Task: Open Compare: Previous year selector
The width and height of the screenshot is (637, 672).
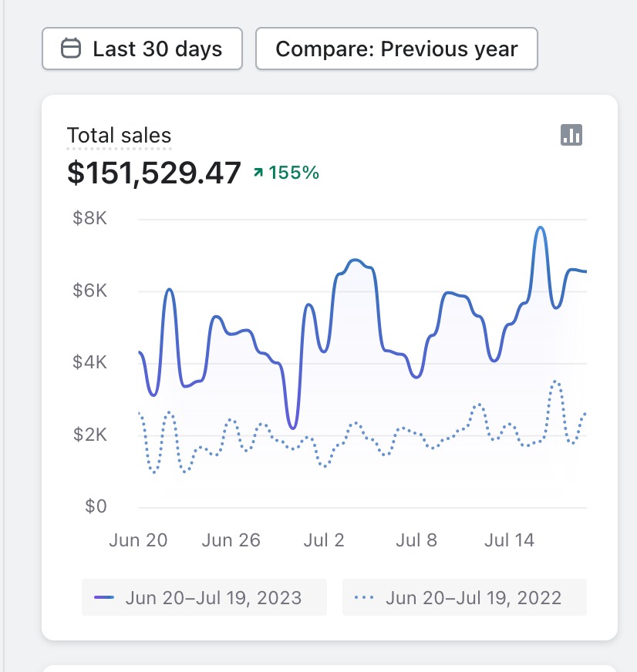Action: pyautogui.click(x=396, y=49)
